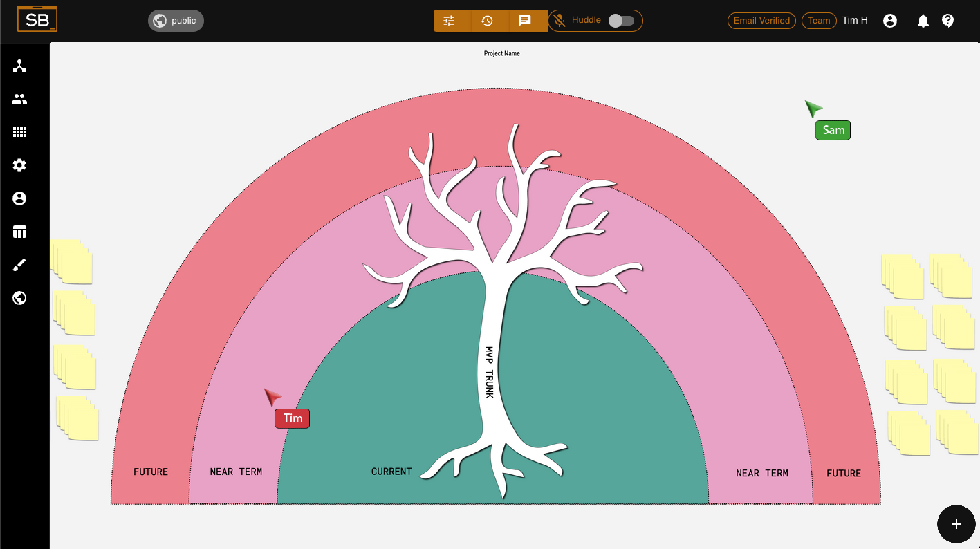Image resolution: width=980 pixels, height=549 pixels.
Task: Click the Team menu item
Action: pos(819,21)
